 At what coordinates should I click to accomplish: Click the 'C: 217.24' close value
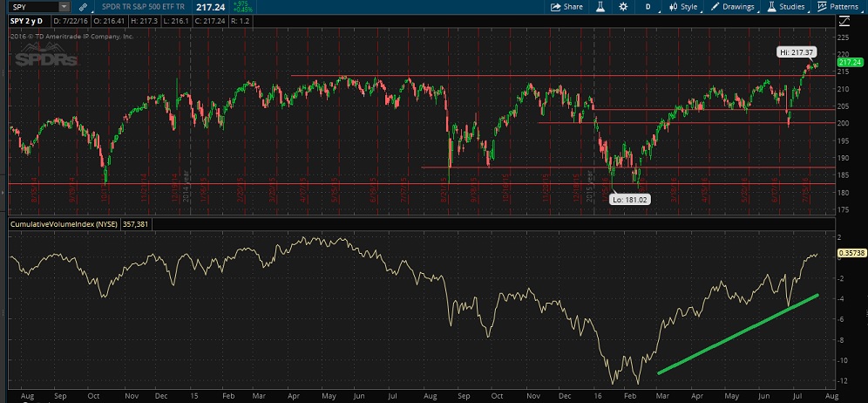pos(210,21)
